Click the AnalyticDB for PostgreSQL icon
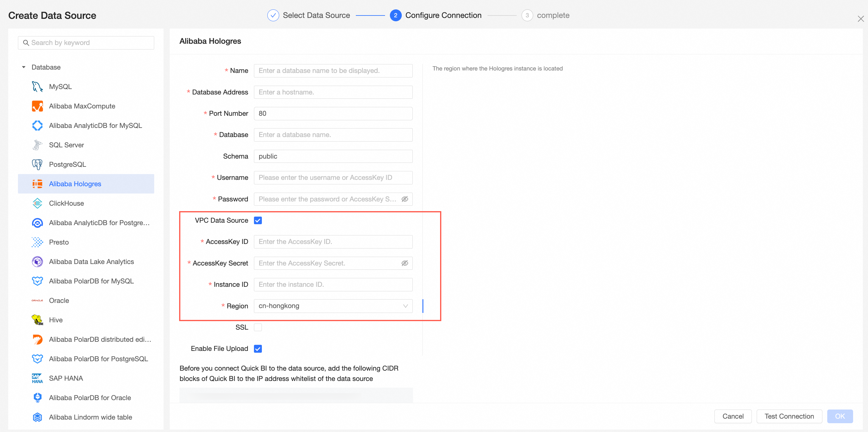Viewport: 868px width, 432px height. coord(37,223)
